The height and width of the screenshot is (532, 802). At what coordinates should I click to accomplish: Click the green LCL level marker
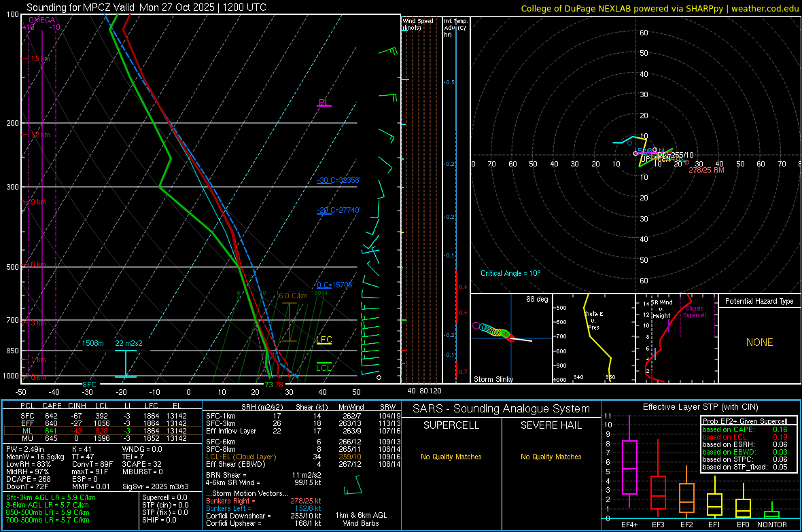(x=324, y=368)
